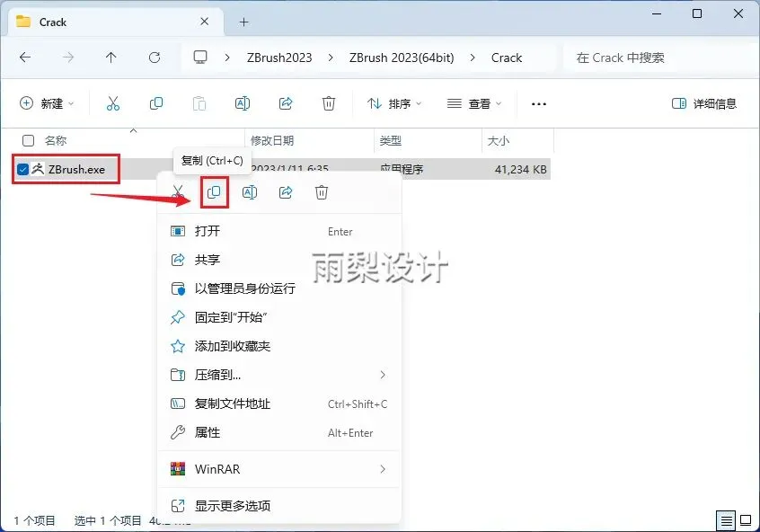Viewport: 760px width, 532px height.
Task: Expand the chevron after the This PC icon
Action: [227, 58]
